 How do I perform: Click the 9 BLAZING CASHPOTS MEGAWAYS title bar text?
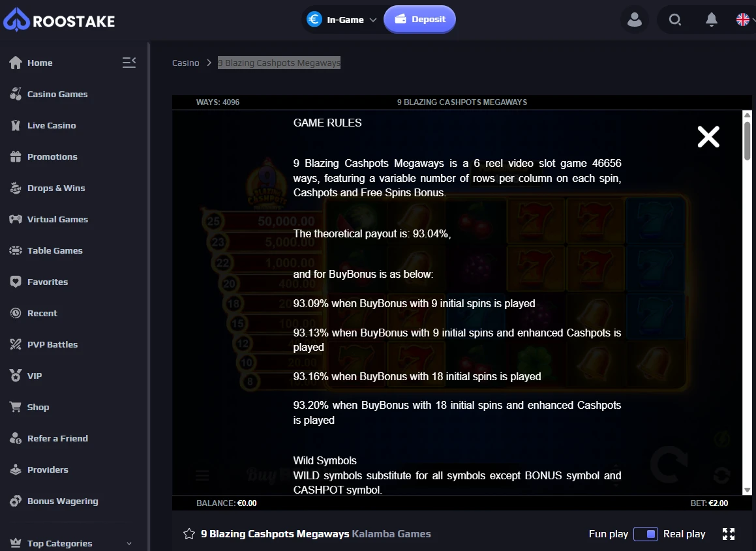[462, 102]
